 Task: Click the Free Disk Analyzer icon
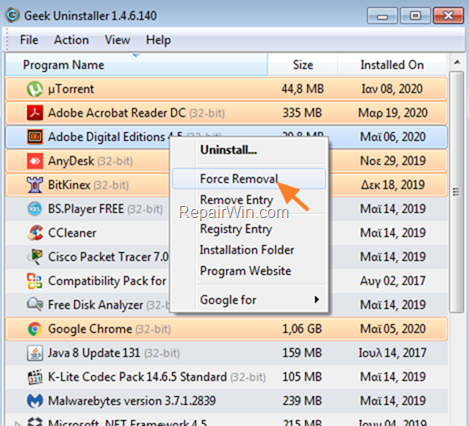point(35,305)
